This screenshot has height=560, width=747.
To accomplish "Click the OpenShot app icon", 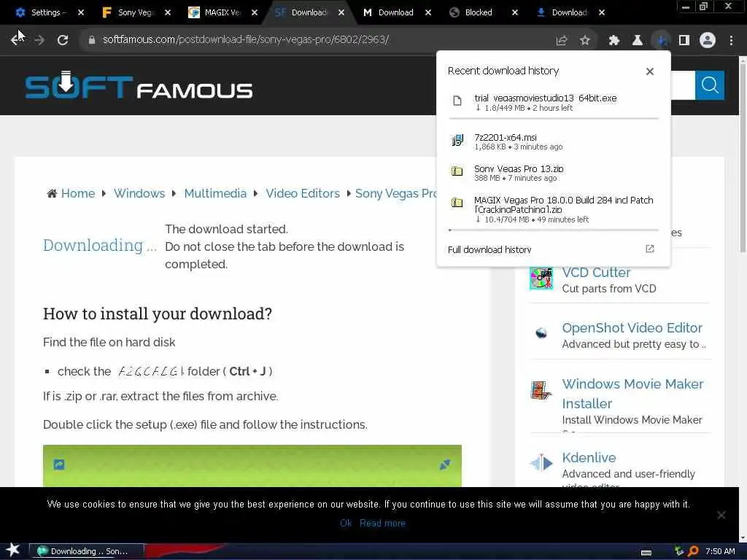I will tap(541, 332).
